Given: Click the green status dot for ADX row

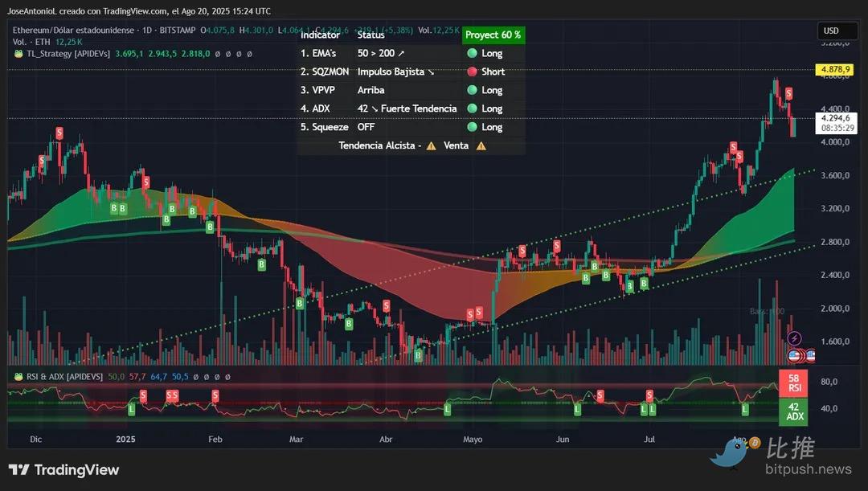Looking at the screenshot, I should [x=472, y=108].
